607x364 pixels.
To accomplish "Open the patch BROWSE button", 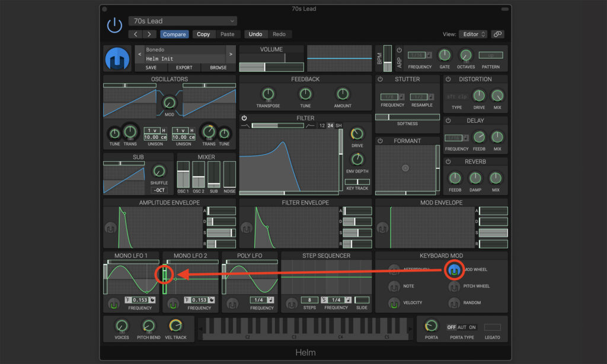I will 218,68.
